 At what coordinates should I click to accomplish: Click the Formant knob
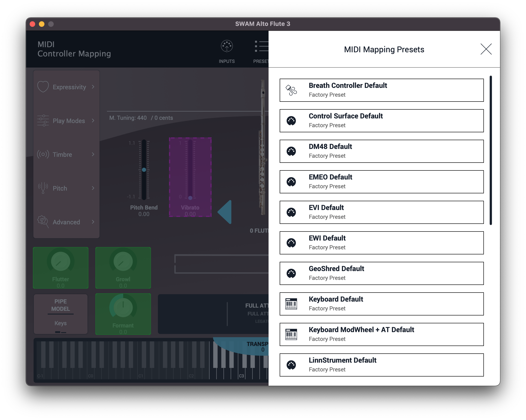pos(123,308)
